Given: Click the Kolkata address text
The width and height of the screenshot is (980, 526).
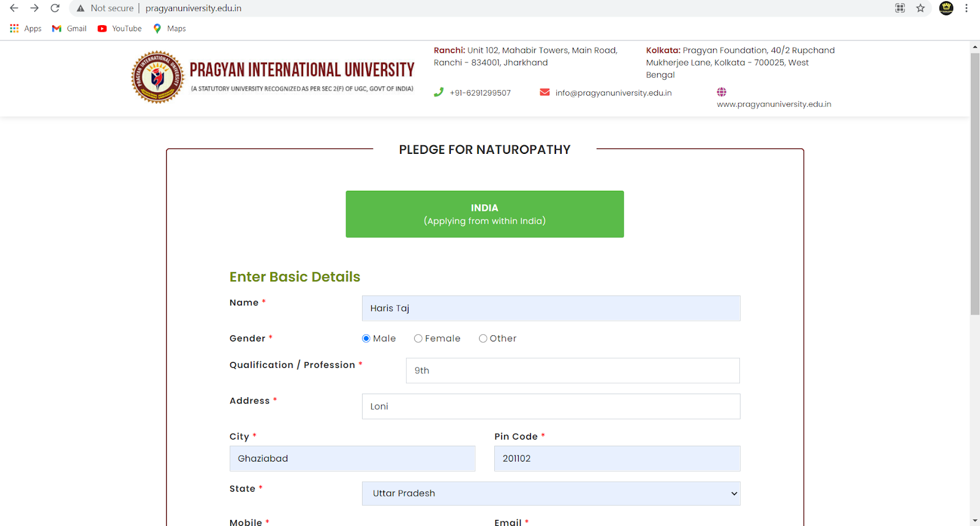Looking at the screenshot, I should (740, 63).
